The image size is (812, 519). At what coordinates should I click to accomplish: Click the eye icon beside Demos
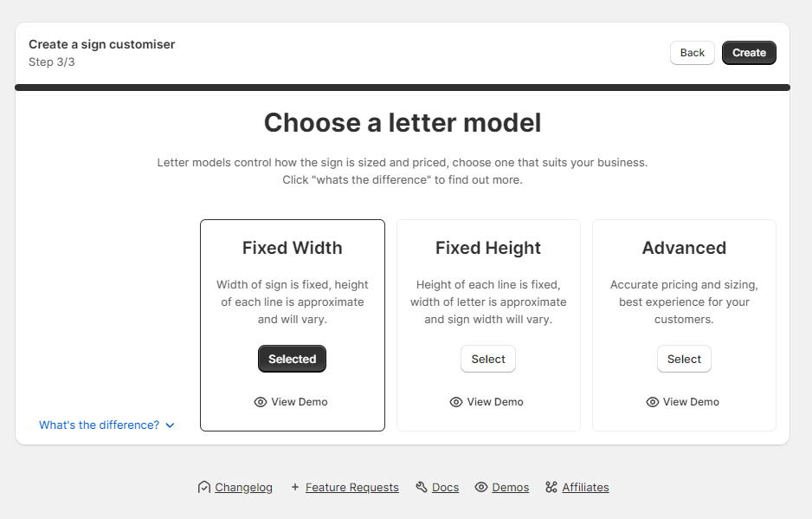(x=481, y=487)
